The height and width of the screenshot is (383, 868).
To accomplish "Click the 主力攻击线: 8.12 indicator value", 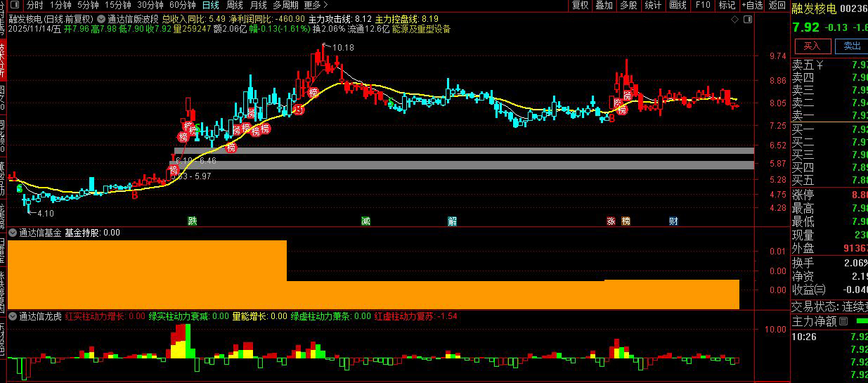I will pyautogui.click(x=340, y=19).
